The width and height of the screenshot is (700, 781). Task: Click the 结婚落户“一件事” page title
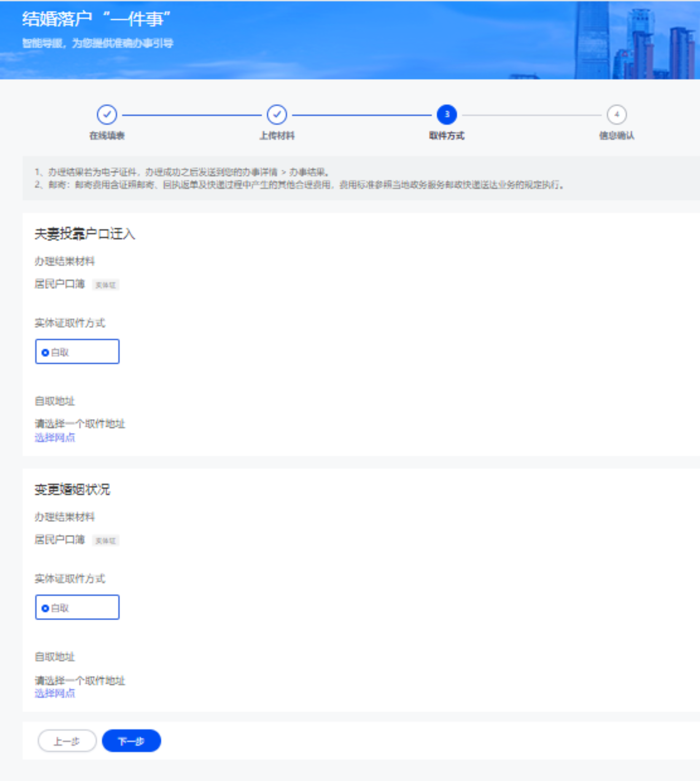coord(96,19)
